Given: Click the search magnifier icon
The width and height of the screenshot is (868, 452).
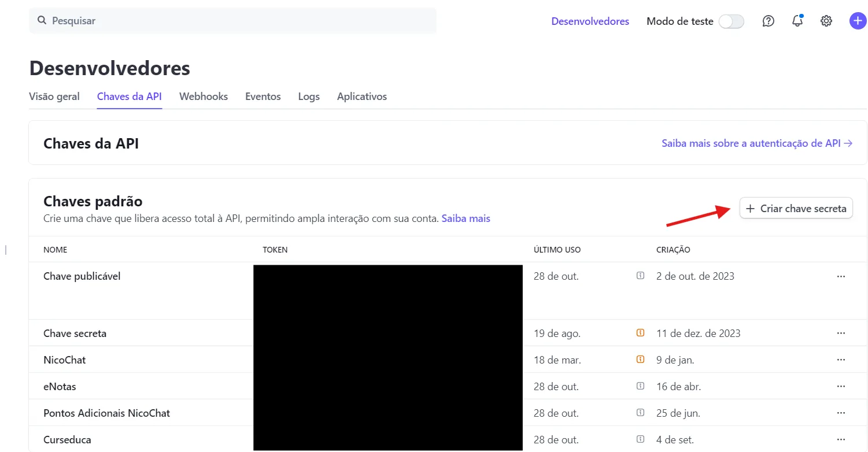Looking at the screenshot, I should (x=42, y=20).
